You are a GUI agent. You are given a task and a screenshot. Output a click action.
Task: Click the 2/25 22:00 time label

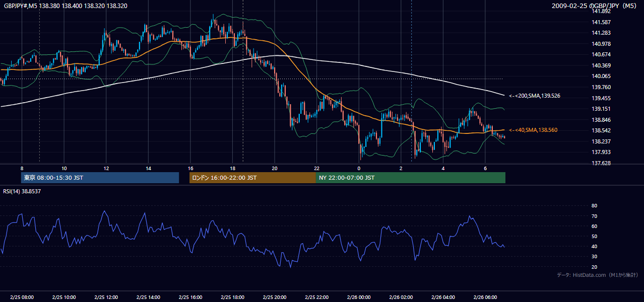[x=317, y=297]
